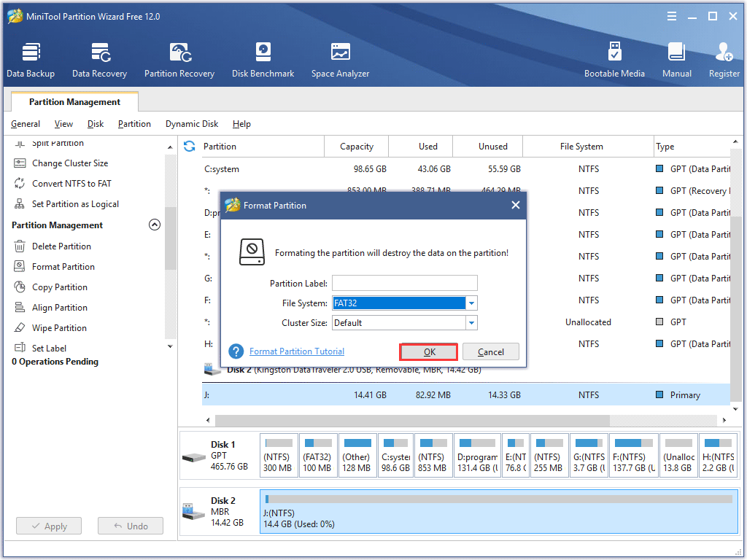Select J:(NTFS) block in Disk 2 map
Screen dimensions: 747x560
[x=499, y=511]
